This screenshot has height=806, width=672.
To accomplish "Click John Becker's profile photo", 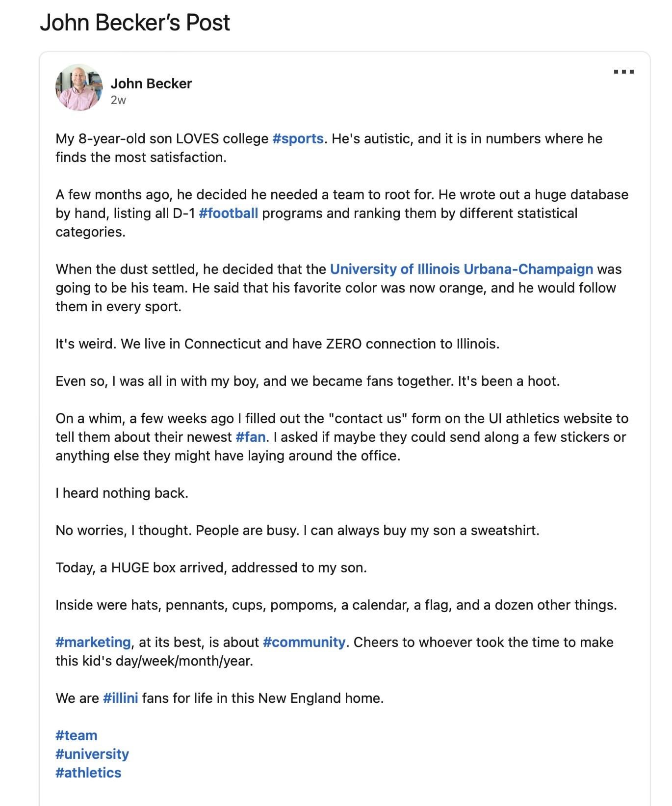I will [x=79, y=87].
